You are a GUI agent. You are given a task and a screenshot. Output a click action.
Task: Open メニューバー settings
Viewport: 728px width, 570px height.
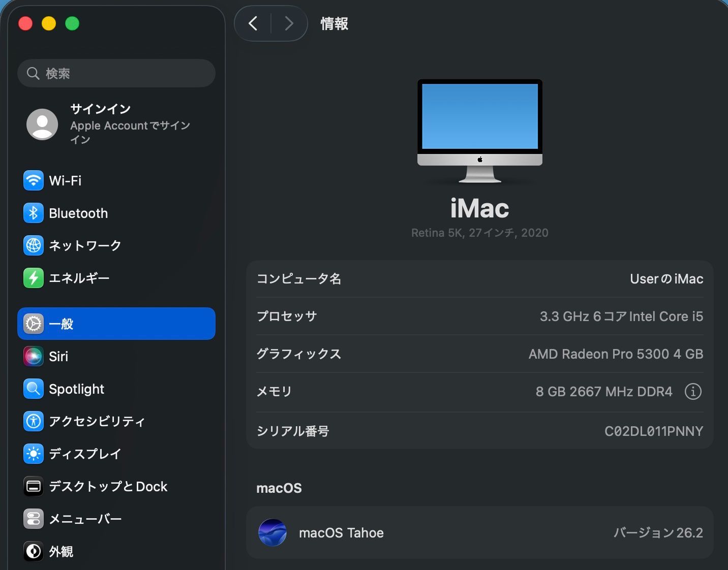point(84,519)
